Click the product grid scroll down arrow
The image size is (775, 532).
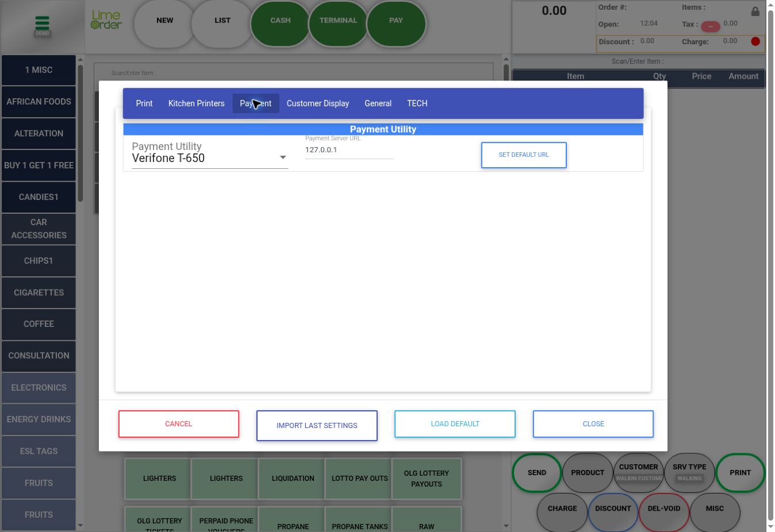tap(506, 525)
